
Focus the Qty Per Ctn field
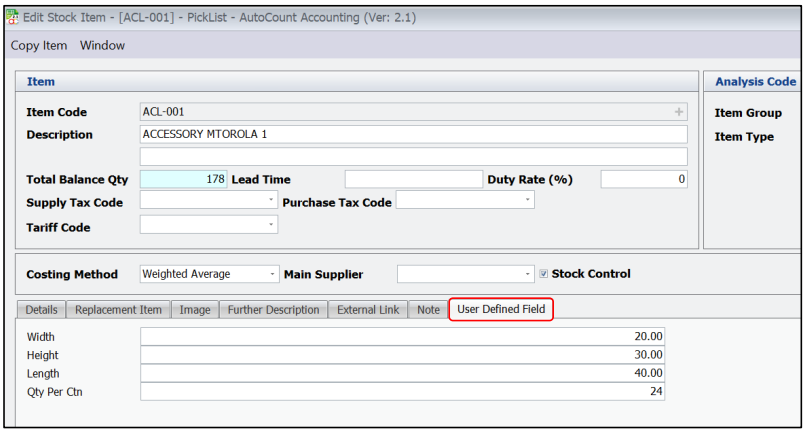pos(402,391)
